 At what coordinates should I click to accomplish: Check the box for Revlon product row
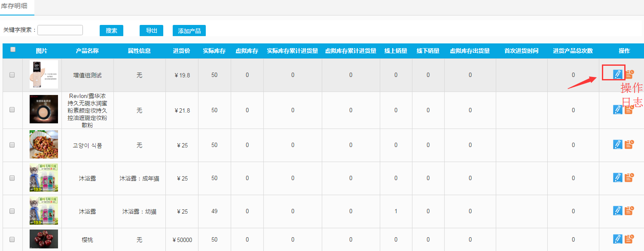(12, 110)
